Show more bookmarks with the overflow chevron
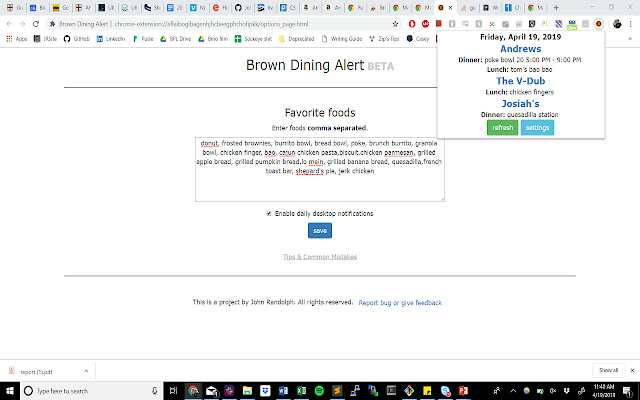The image size is (640, 400). click(x=630, y=39)
